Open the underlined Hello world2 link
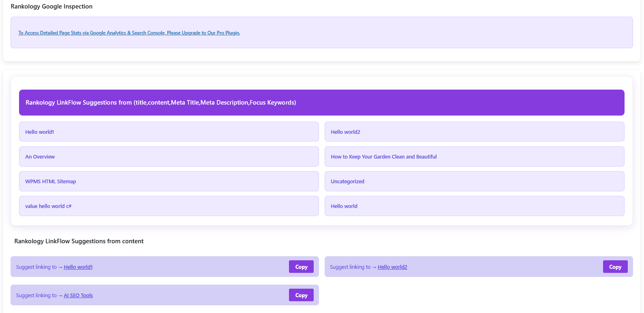 [x=392, y=267]
